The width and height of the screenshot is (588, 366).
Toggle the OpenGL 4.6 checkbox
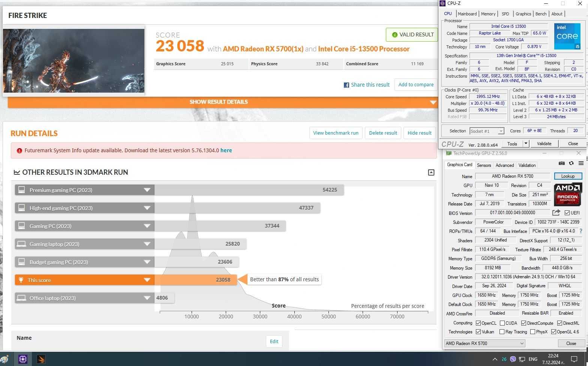click(x=553, y=332)
